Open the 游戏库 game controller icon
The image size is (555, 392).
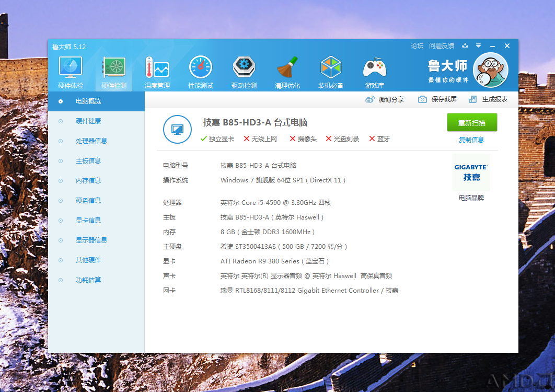point(375,67)
